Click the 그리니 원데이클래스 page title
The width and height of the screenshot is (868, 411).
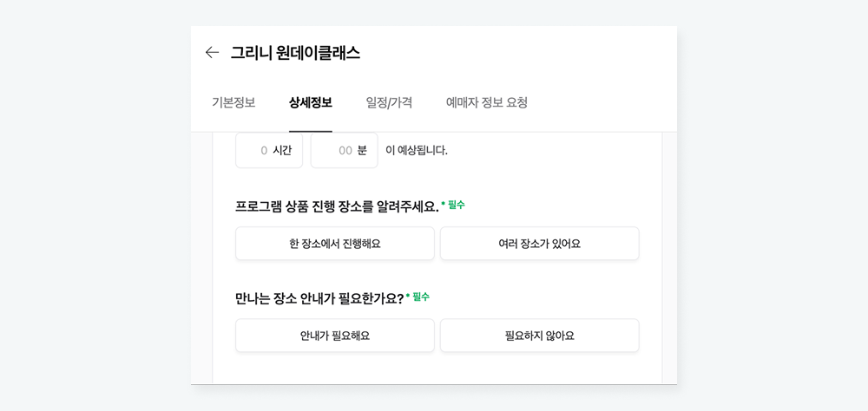296,53
